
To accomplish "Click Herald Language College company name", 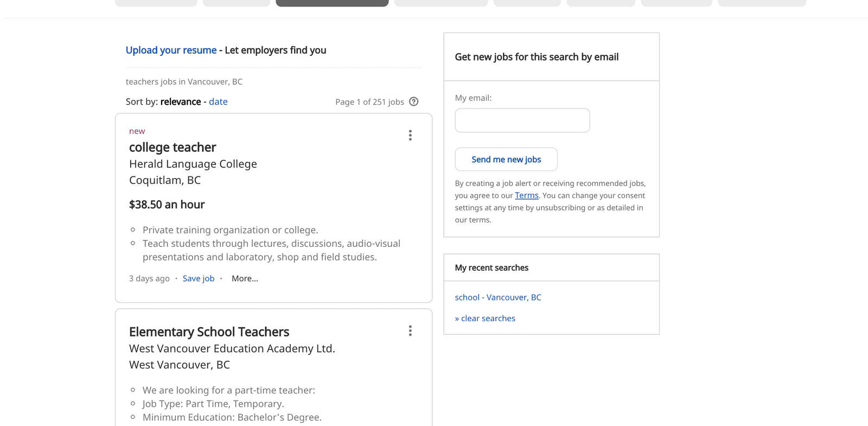I will point(193,164).
